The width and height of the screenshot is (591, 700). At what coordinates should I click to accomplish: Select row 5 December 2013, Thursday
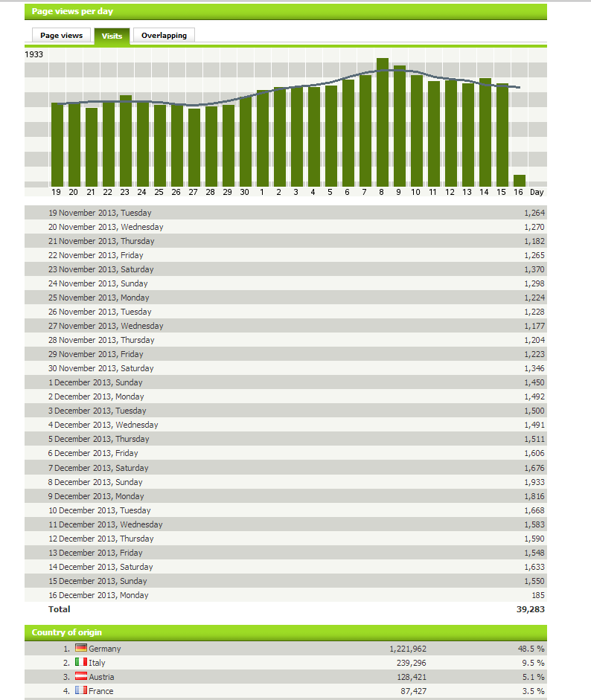point(285,439)
